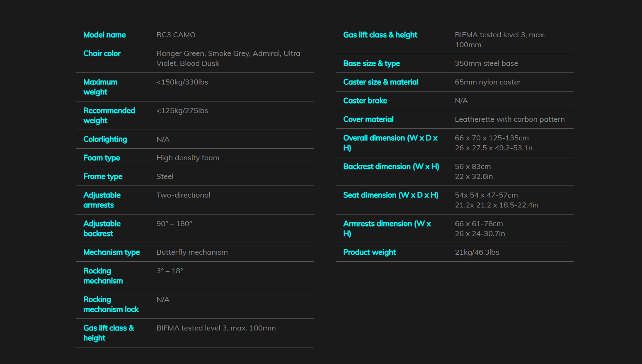
Task: Select "Leatherette with carbon pattern" value
Action: tap(510, 119)
